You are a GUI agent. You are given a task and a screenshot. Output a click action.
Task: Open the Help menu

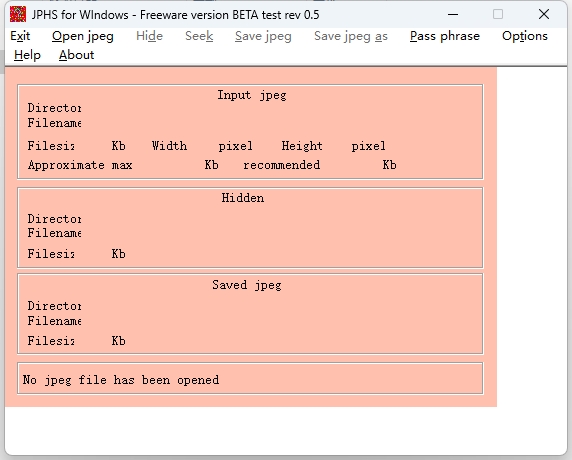click(27, 55)
